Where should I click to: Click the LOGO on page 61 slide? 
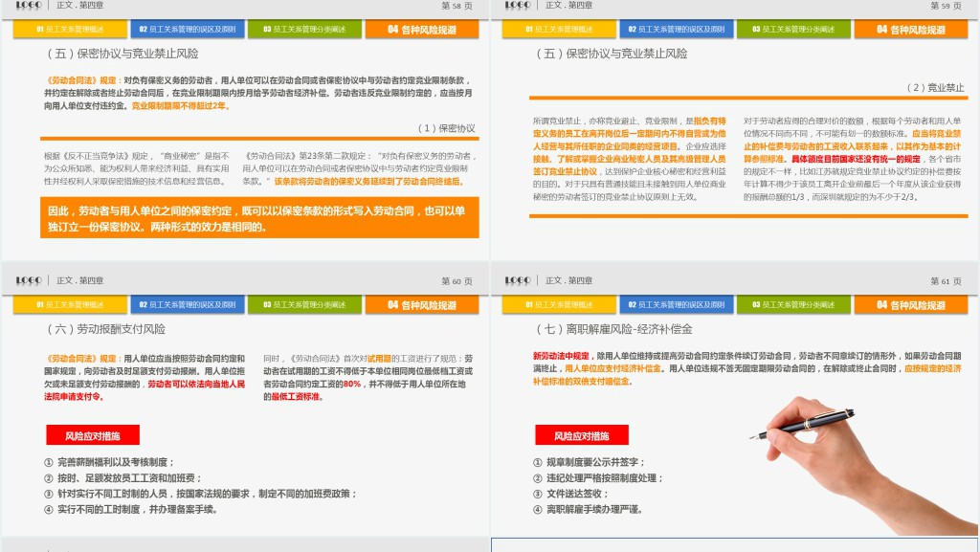(517, 280)
